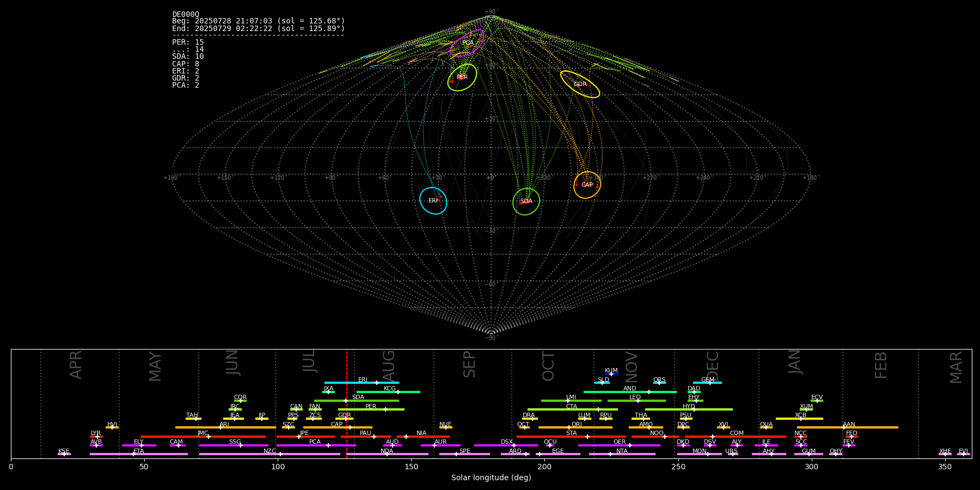
Task: Click the 'Beg:' start timestamp line
Action: click(259, 21)
